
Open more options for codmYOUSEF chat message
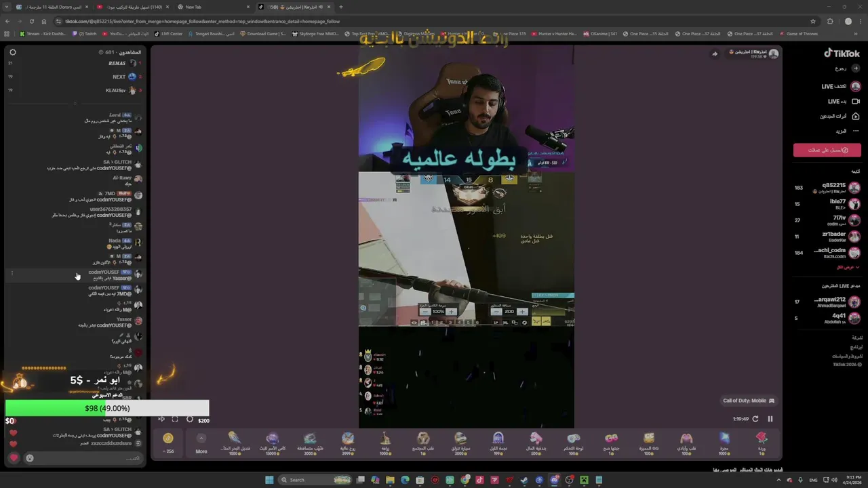pos(12,274)
